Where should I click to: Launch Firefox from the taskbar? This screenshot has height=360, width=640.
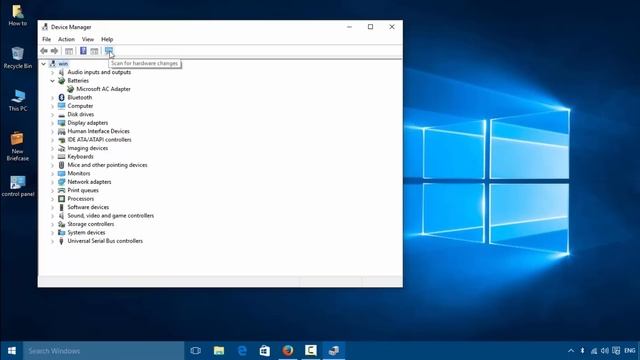[288, 351]
